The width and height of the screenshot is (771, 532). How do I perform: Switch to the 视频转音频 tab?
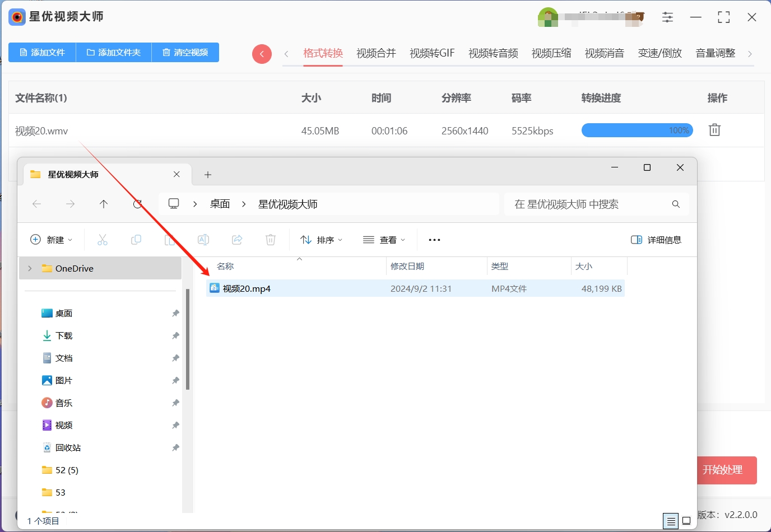coord(493,53)
